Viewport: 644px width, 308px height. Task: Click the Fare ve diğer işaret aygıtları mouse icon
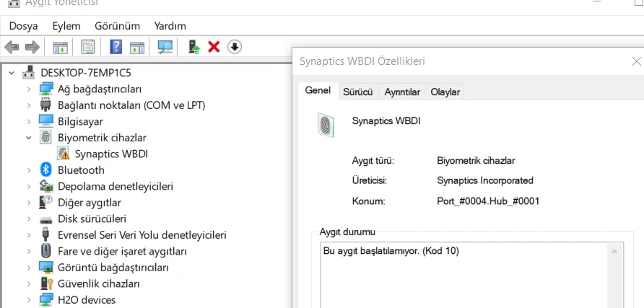46,250
